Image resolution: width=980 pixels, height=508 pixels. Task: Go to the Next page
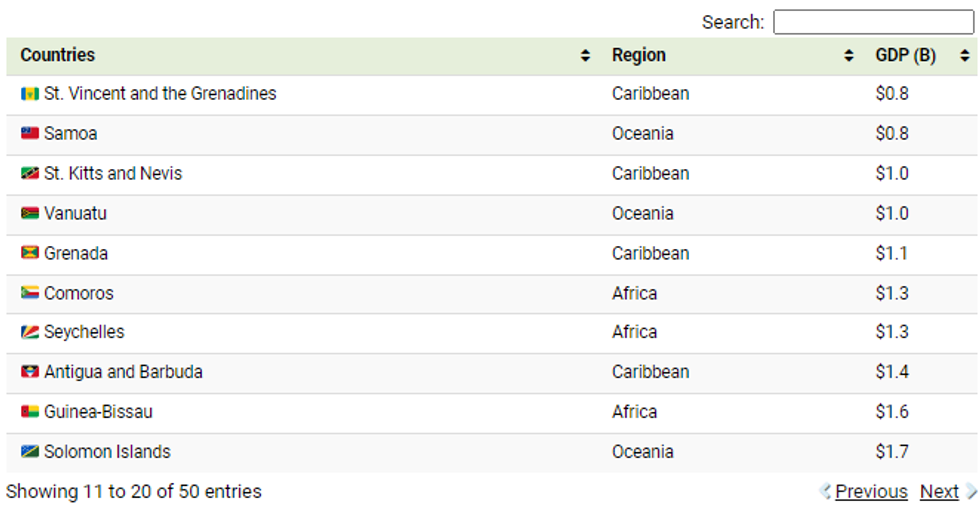(x=939, y=492)
